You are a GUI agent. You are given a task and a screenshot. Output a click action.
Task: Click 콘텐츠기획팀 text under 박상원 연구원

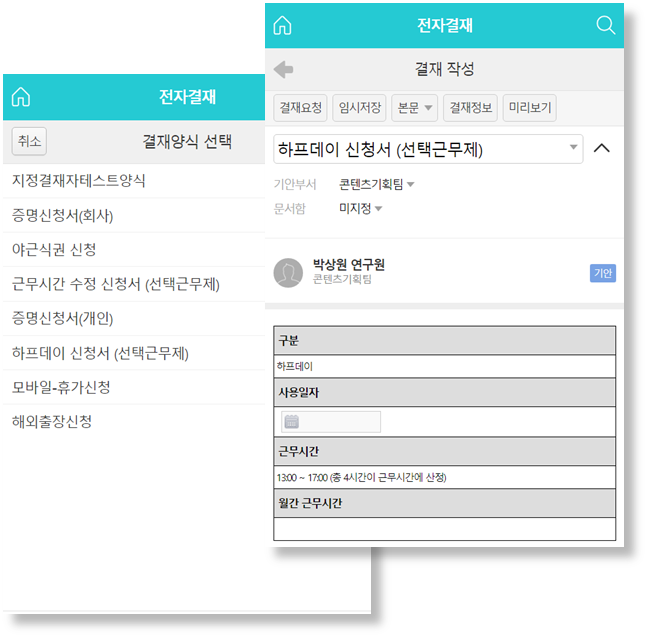[342, 279]
